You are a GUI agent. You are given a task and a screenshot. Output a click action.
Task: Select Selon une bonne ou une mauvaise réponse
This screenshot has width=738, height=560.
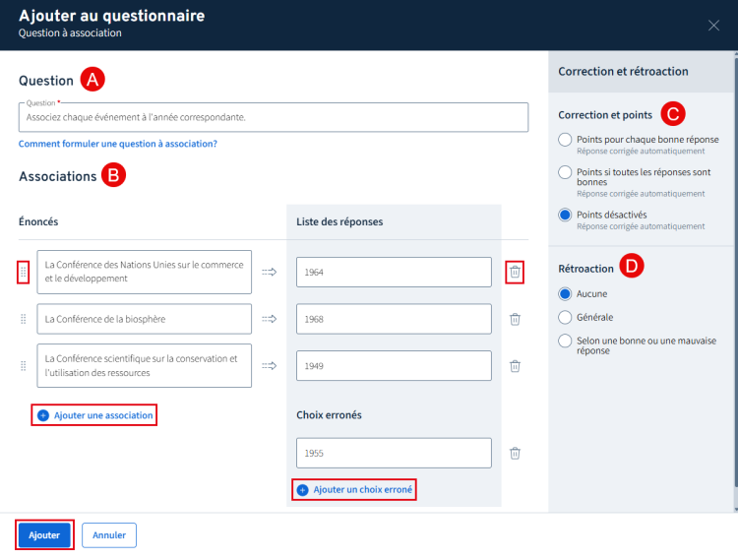(x=565, y=341)
